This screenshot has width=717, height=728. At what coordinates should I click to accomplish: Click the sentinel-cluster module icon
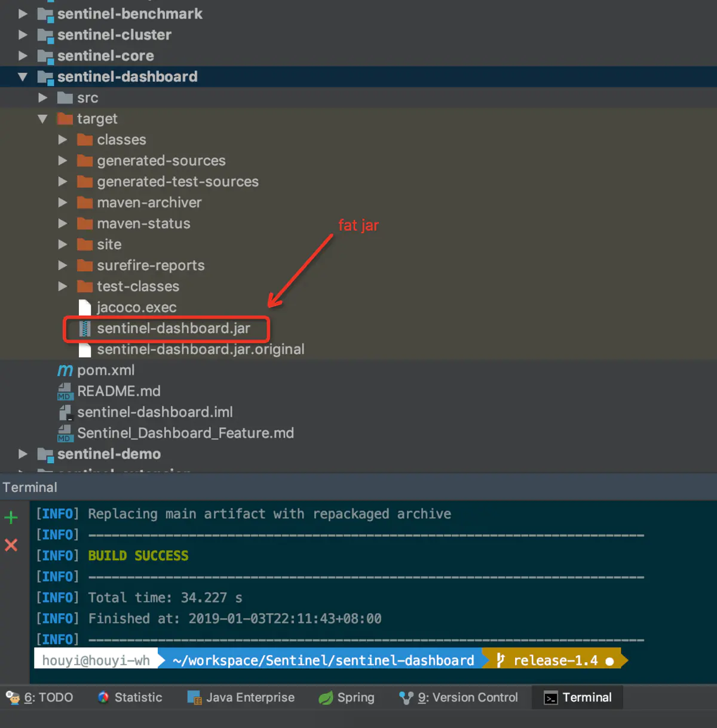(45, 35)
